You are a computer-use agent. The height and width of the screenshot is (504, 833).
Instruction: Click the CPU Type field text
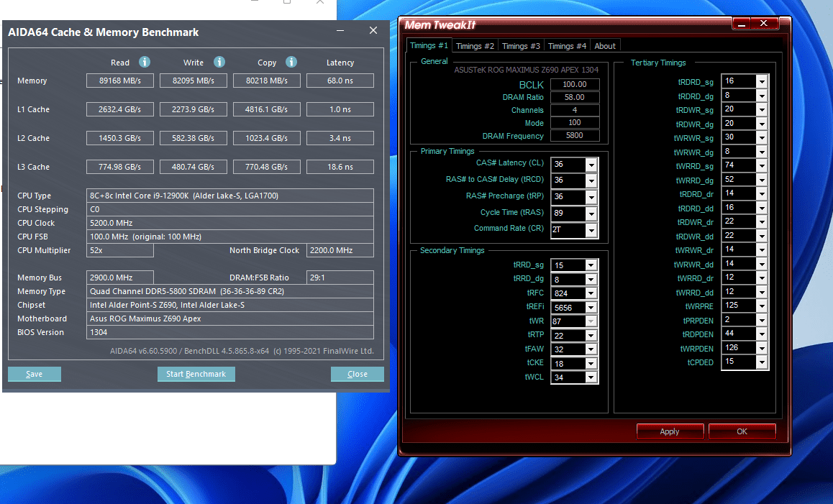pos(230,196)
